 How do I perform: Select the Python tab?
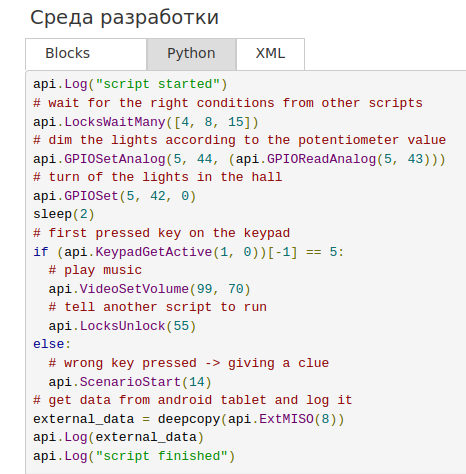191,54
